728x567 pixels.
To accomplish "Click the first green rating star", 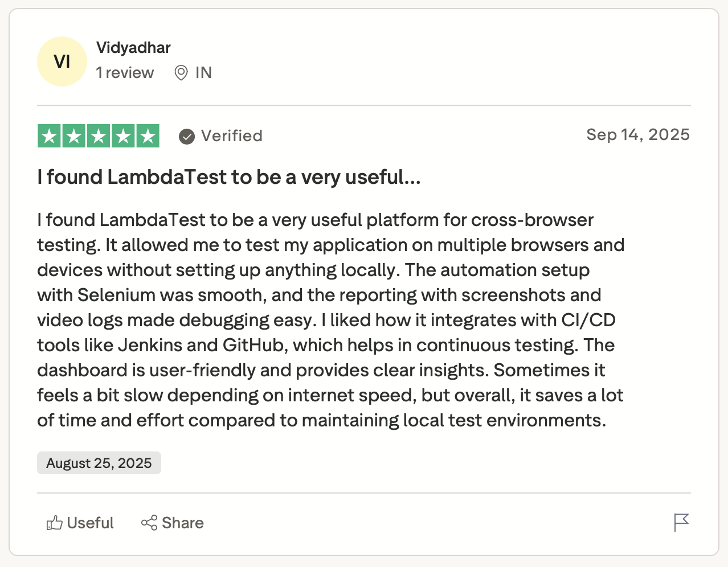I will pos(50,136).
